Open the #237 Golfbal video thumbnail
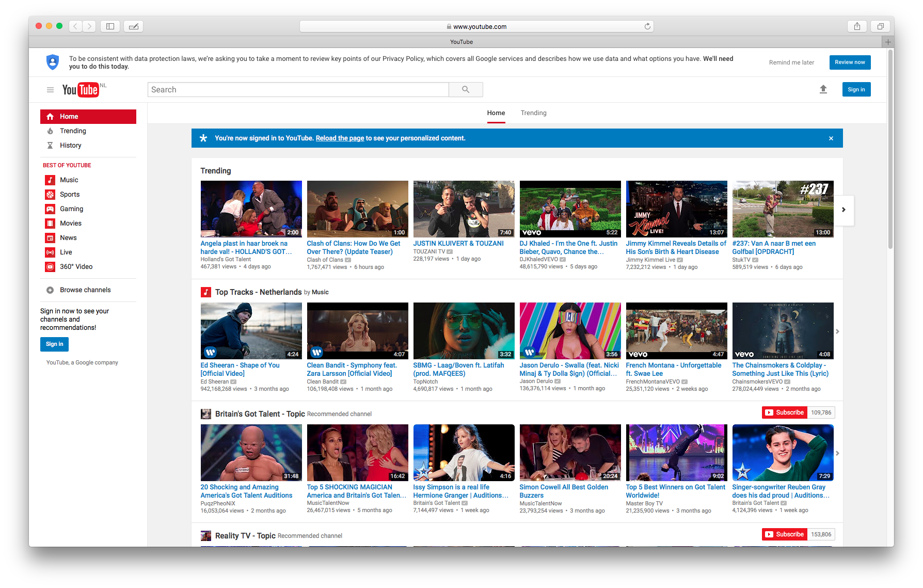 pyautogui.click(x=783, y=209)
